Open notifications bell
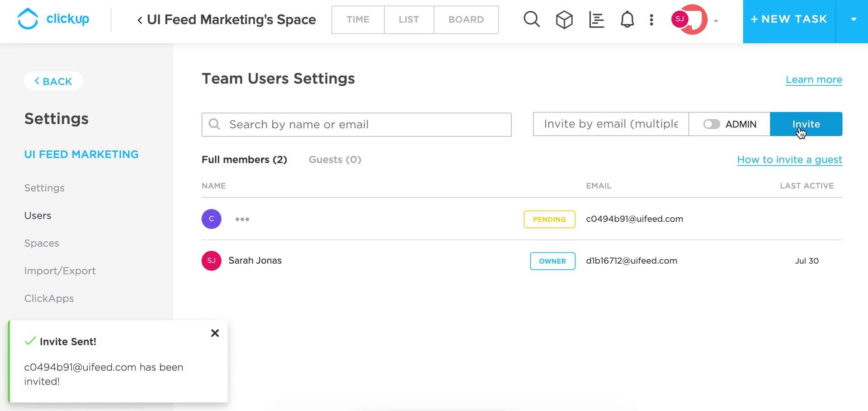 627,19
